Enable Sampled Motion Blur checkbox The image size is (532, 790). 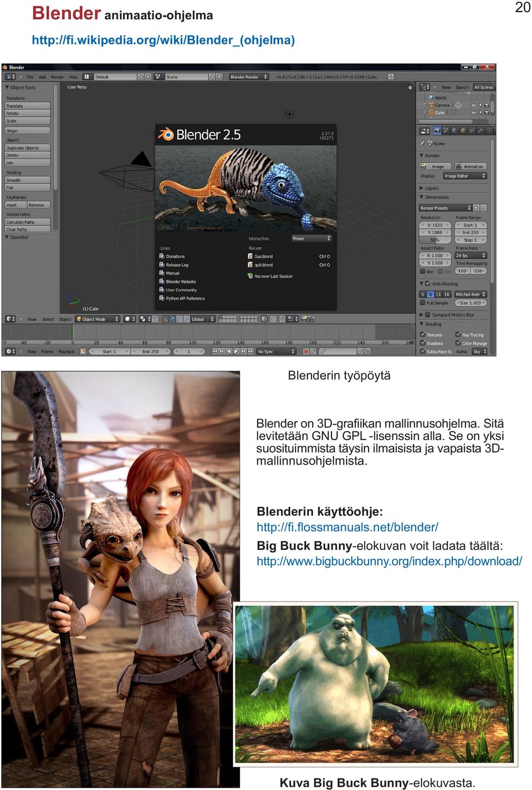tap(428, 314)
